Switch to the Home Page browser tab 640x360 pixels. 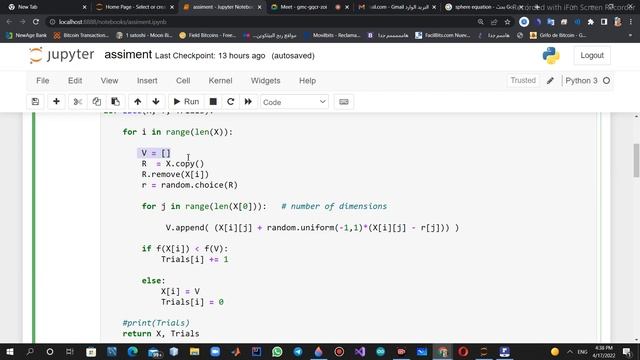pos(134,7)
